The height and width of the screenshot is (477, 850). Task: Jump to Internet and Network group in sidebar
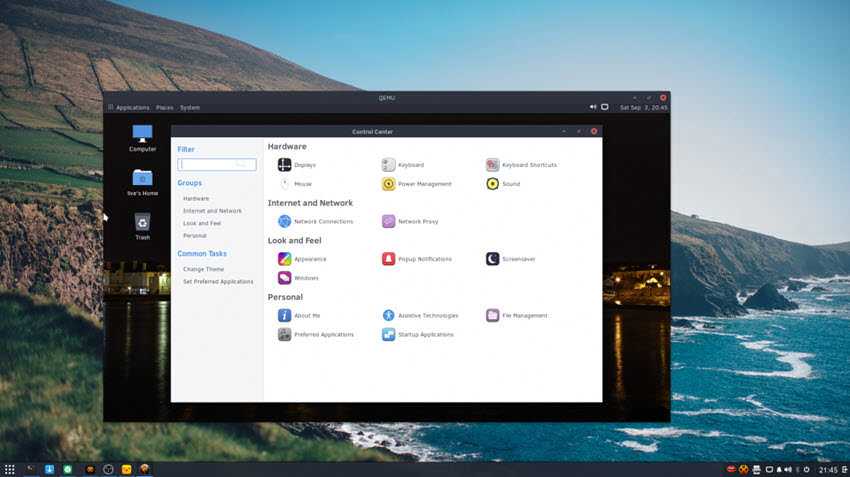click(212, 211)
